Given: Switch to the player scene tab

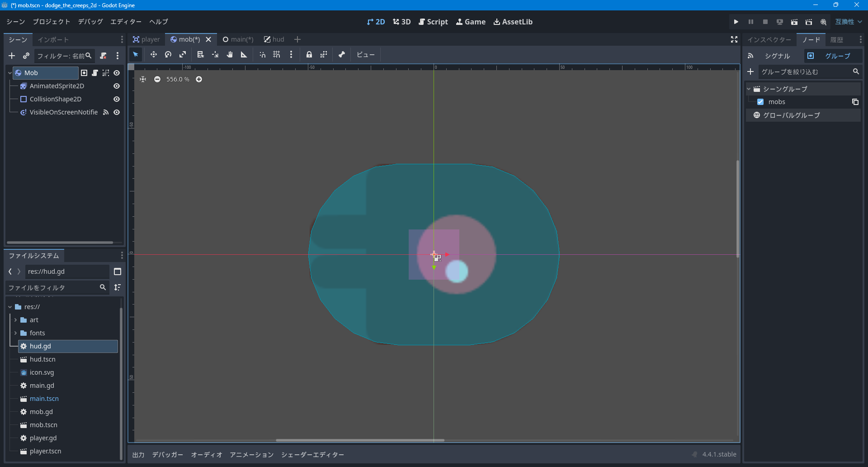Looking at the screenshot, I should (x=146, y=39).
